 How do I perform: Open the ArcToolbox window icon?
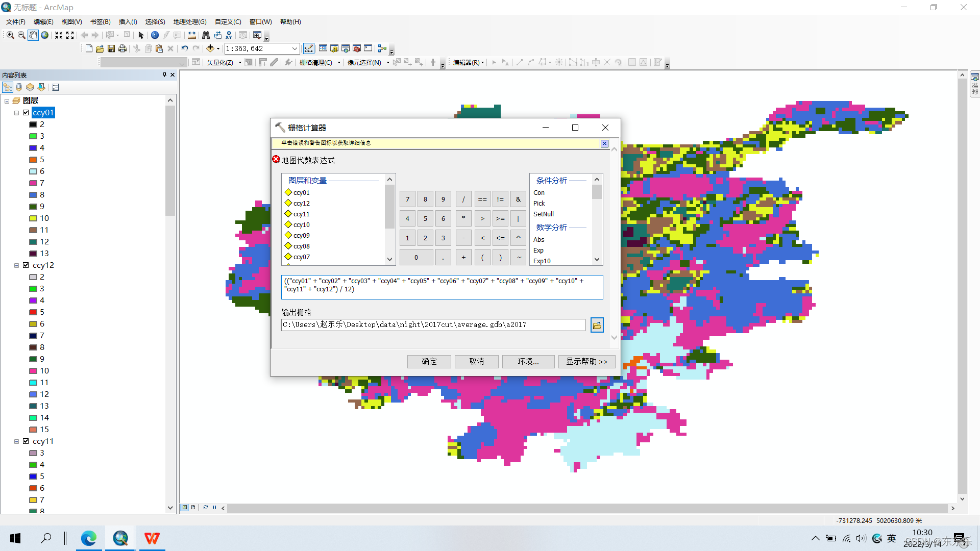click(x=357, y=48)
